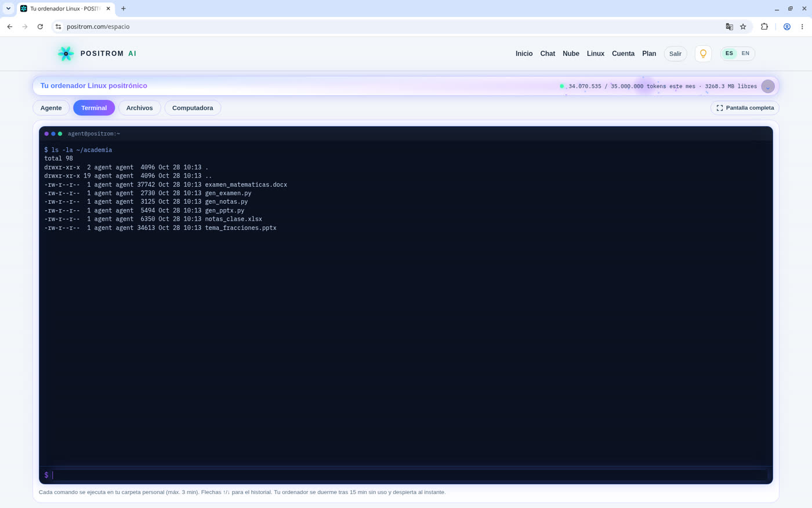
Task: Close the Tu ordenador Linux tab
Action: [x=108, y=9]
